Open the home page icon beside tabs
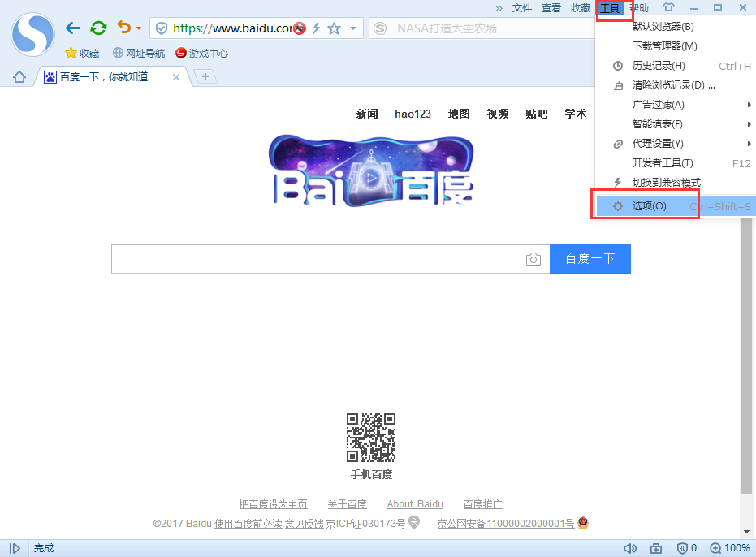The image size is (756, 557). point(19,77)
